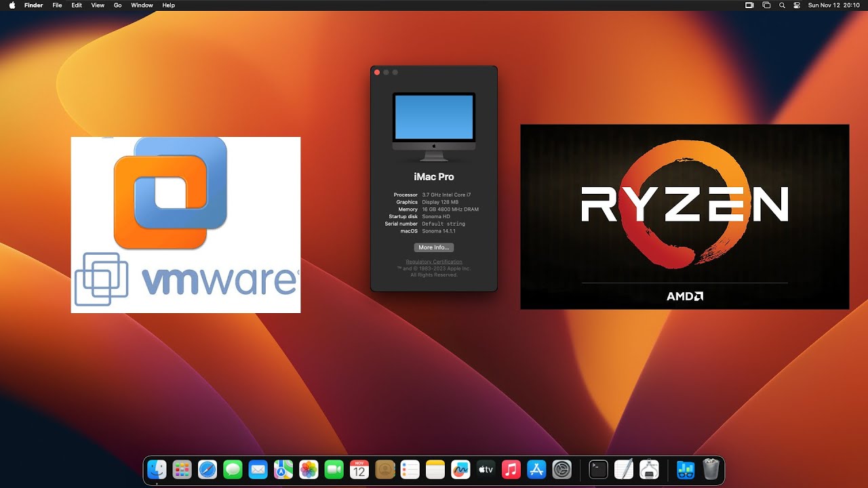Image resolution: width=868 pixels, height=488 pixels.
Task: Open the Edit menu
Action: pos(77,5)
